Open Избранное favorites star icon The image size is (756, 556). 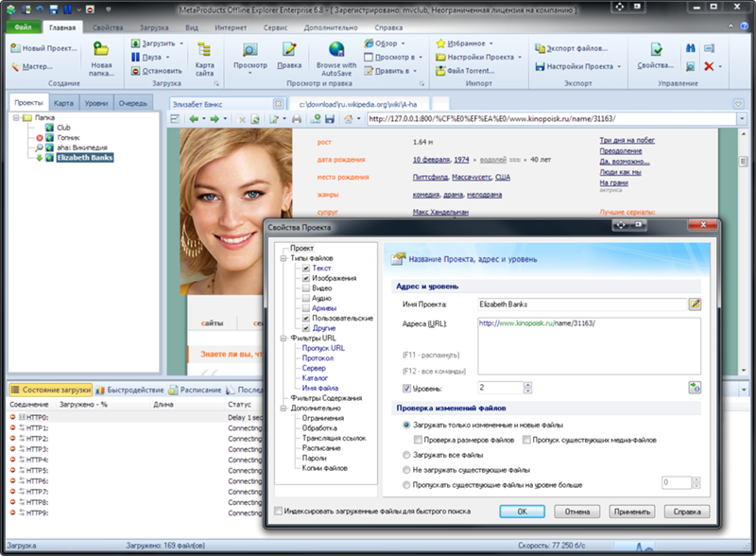pos(440,43)
